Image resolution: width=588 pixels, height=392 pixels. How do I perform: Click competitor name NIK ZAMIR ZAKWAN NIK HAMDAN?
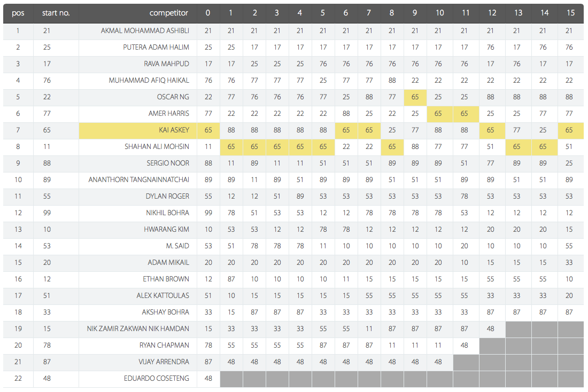[x=138, y=328]
